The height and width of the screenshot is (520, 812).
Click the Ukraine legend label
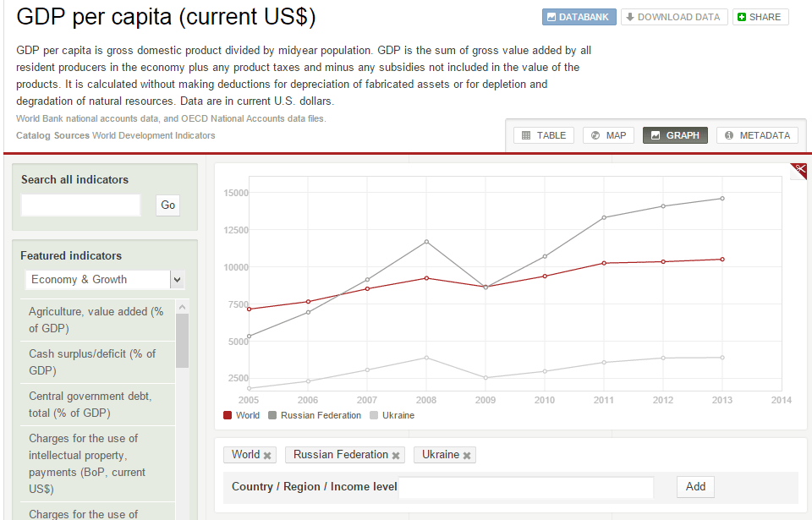tap(398, 415)
